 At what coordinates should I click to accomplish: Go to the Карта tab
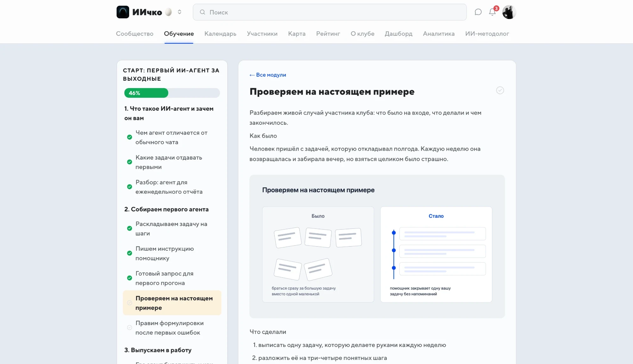[x=297, y=34]
